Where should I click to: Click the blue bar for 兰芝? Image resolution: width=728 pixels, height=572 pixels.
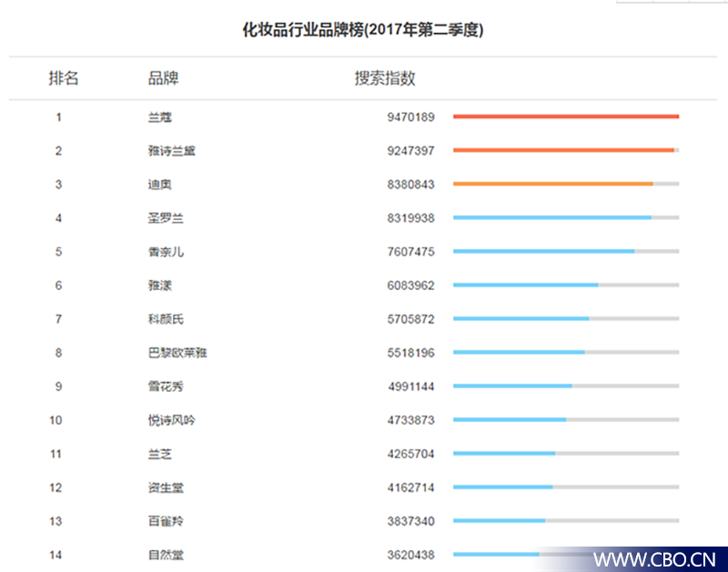pyautogui.click(x=504, y=453)
